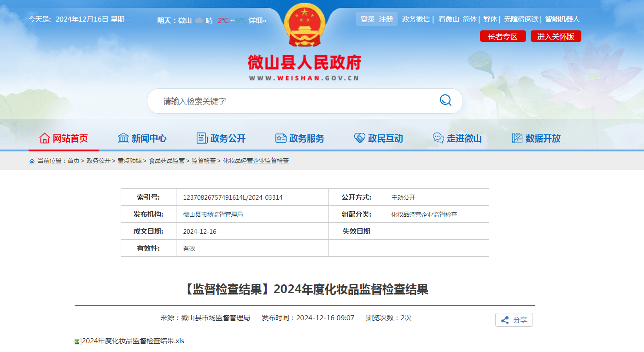This screenshot has height=352, width=644.
Task: Click the xls file icon
Action: click(x=77, y=341)
